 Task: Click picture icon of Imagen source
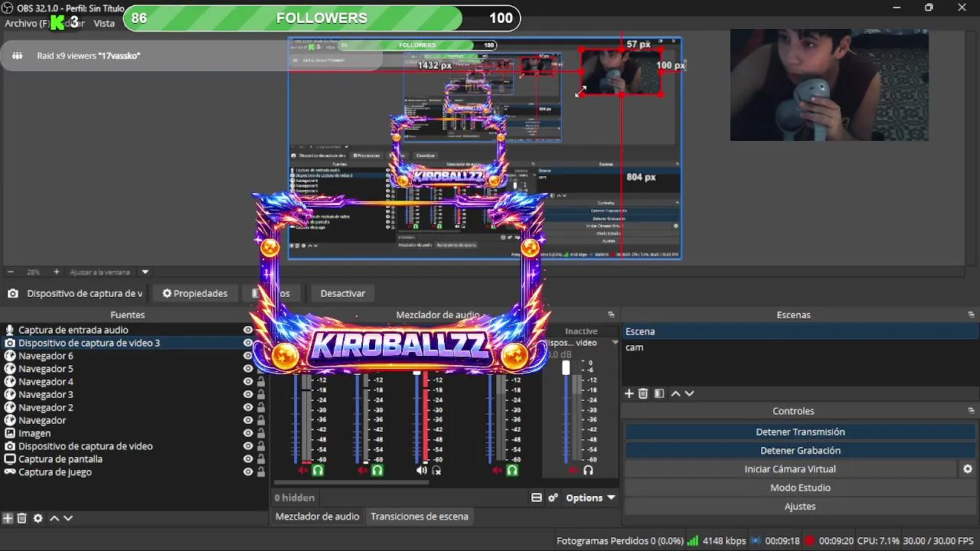tap(10, 433)
